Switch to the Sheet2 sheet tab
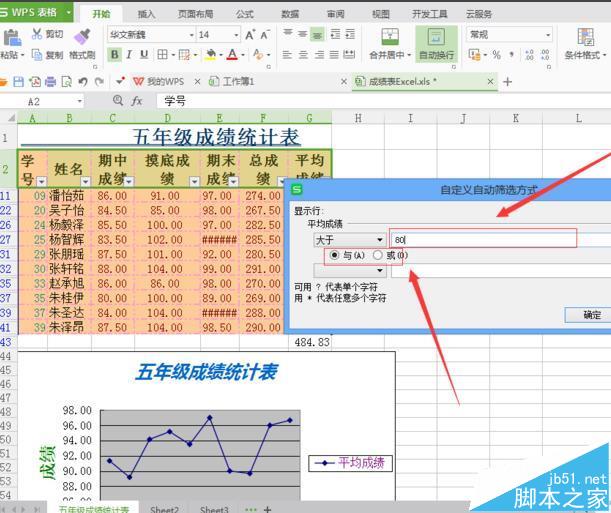This screenshot has width=611, height=513. point(164,509)
